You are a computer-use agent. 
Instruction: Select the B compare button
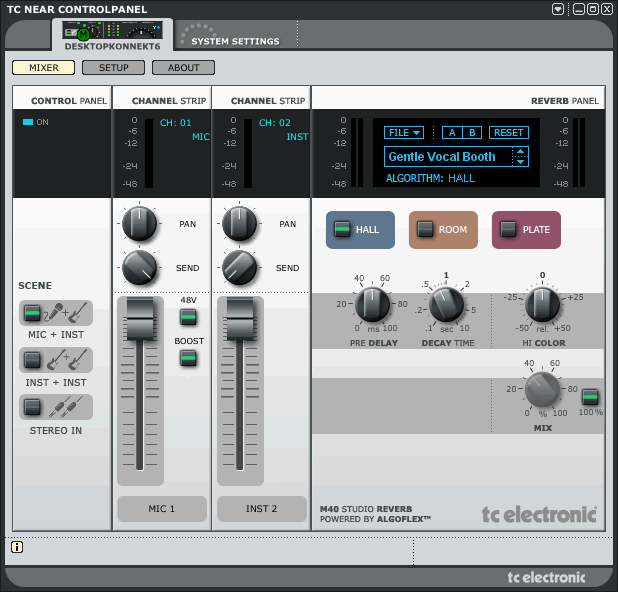click(472, 132)
